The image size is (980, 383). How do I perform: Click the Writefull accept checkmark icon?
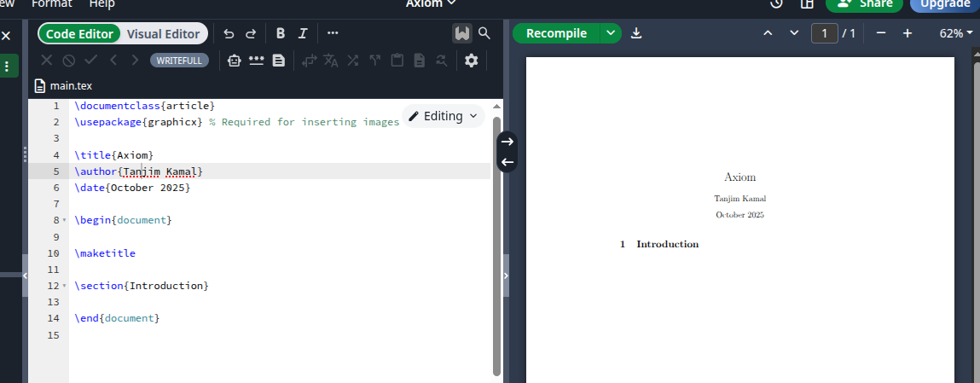(x=90, y=61)
